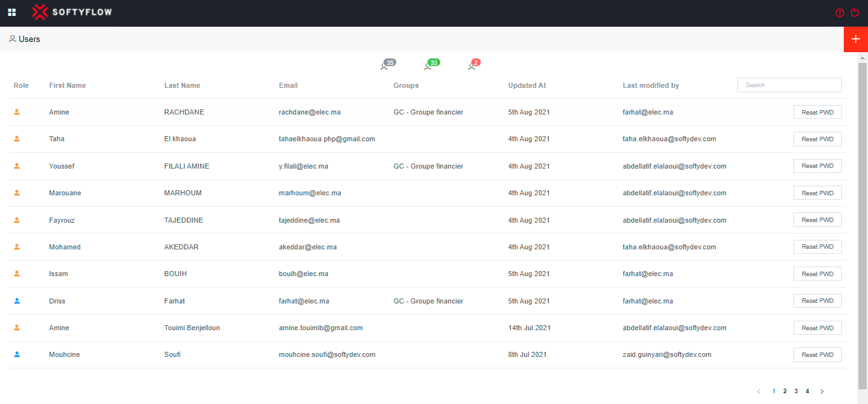
Task: Click role icon for Fayrouz TAJEDDINE
Action: (x=17, y=220)
